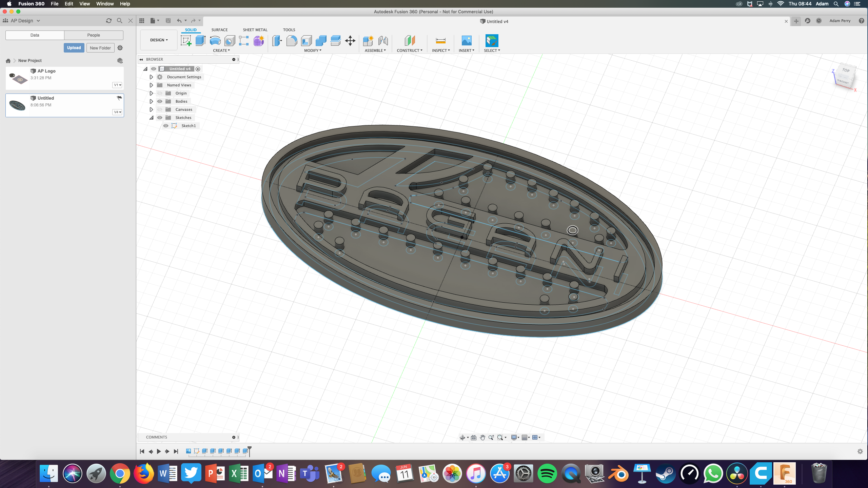Open the AP Logo version V1 dropdown
Image resolution: width=868 pixels, height=488 pixels.
point(117,85)
